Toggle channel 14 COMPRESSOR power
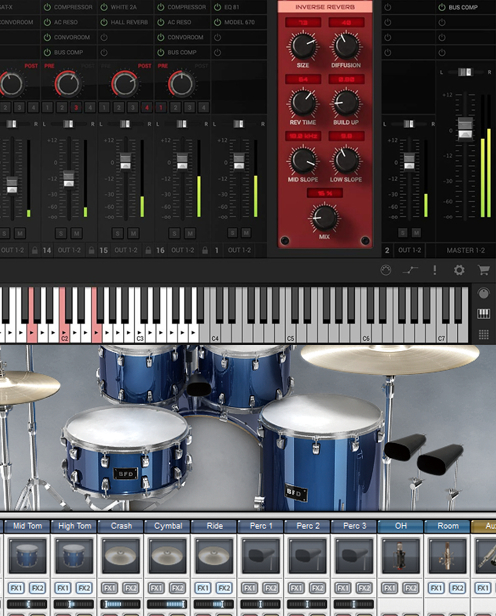Viewport: 496px width, 616px height. [x=47, y=7]
